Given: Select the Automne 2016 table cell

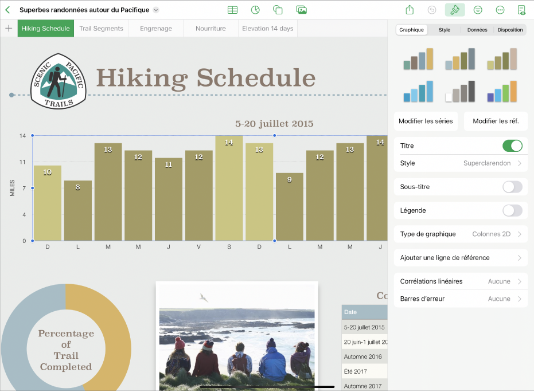Looking at the screenshot, I should tap(364, 356).
